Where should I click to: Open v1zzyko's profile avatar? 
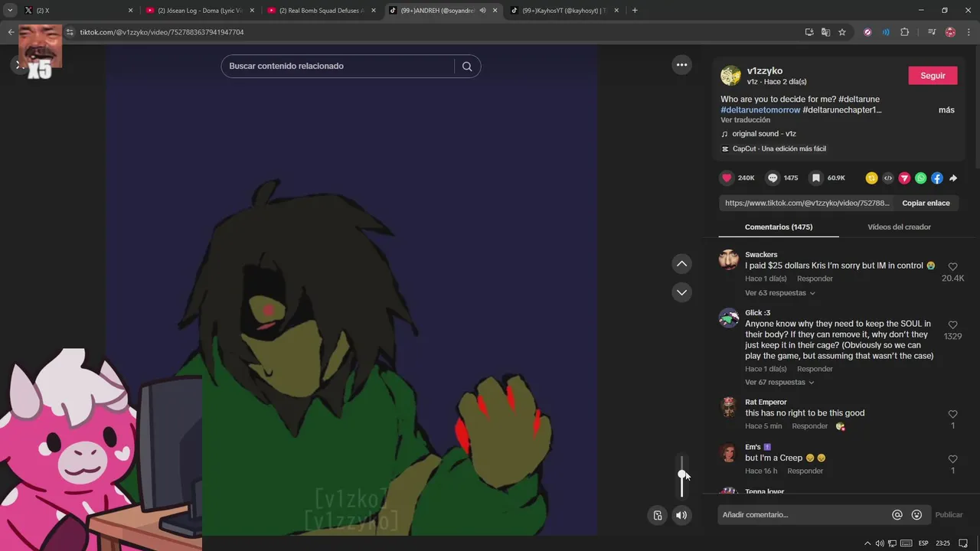tap(730, 76)
